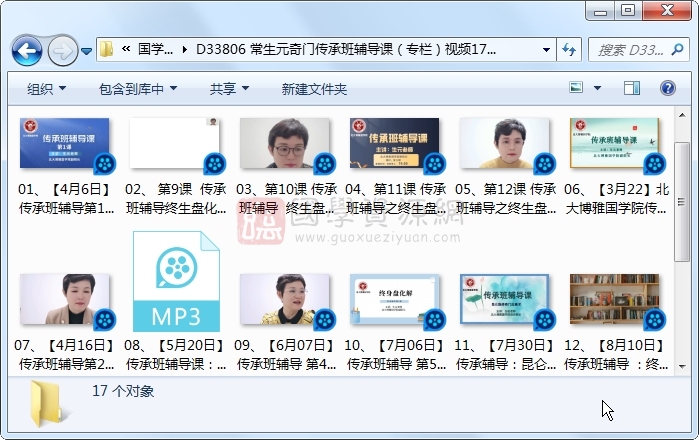Image resolution: width=699 pixels, height=440 pixels.
Task: Click filename text 10、【7月06日】传承班辅导 第5...
Action: click(396, 354)
